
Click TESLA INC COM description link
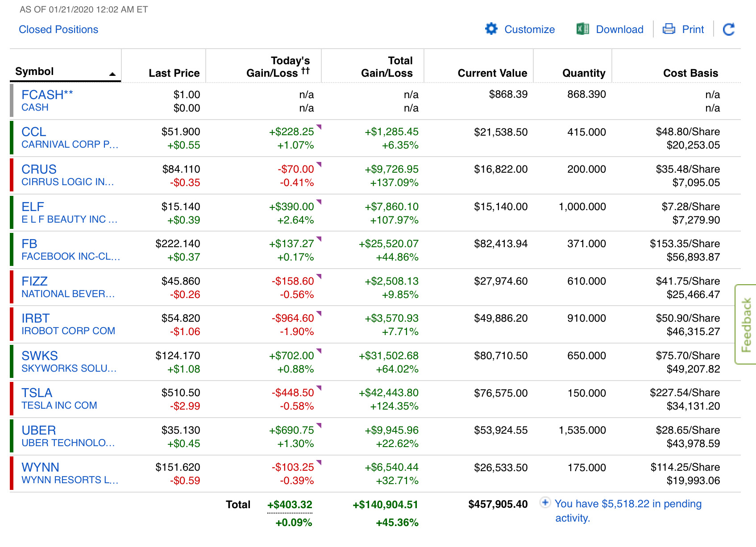59,406
